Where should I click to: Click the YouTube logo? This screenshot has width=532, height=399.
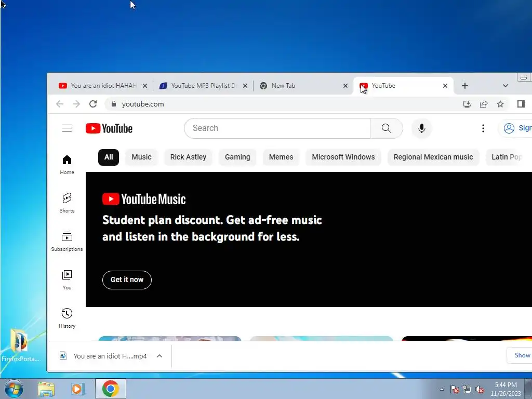(109, 128)
